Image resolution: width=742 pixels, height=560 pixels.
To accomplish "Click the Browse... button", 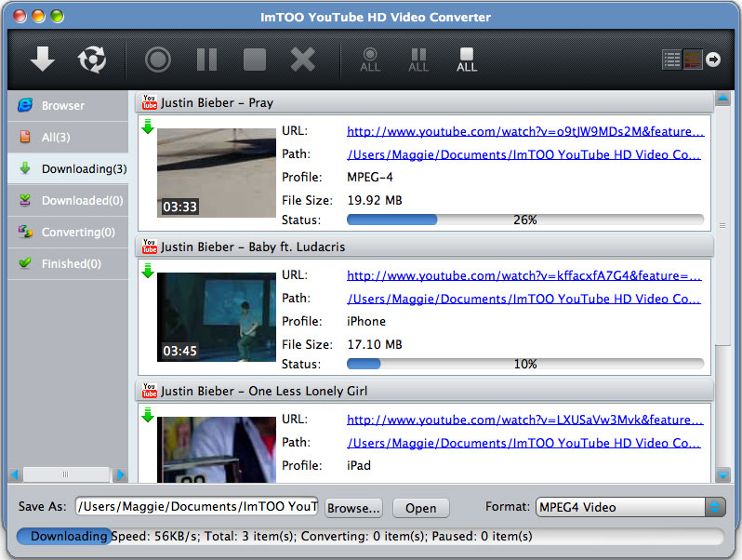I will (353, 508).
